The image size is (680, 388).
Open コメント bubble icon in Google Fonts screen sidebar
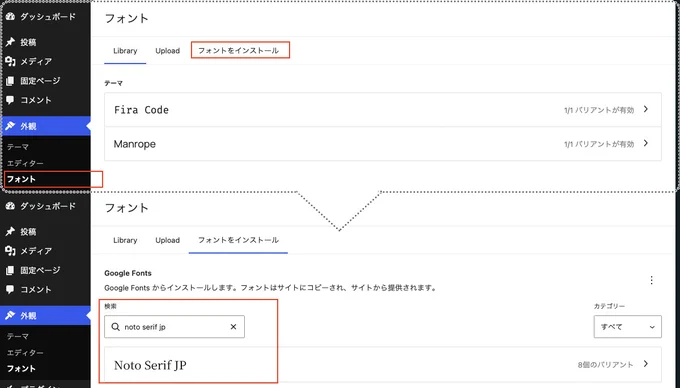coord(10,290)
